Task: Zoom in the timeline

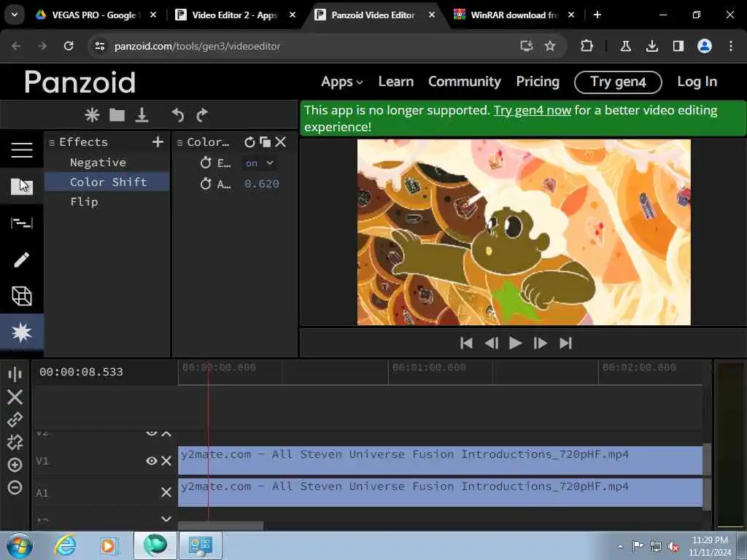Action: click(x=15, y=464)
